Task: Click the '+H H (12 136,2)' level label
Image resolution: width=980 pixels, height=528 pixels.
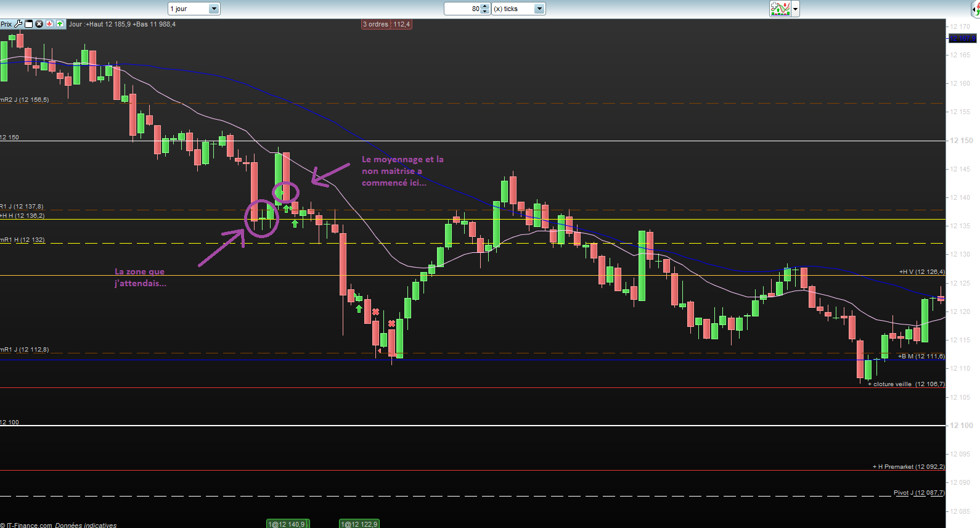Action: click(x=23, y=215)
